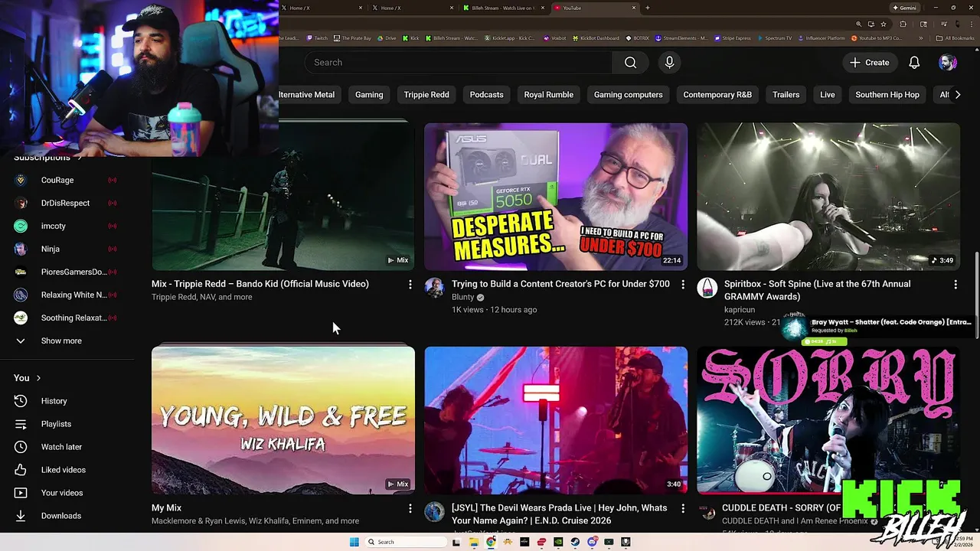Viewport: 980px width, 551px height.
Task: Open the Blunty channel link
Action: pyautogui.click(x=463, y=297)
